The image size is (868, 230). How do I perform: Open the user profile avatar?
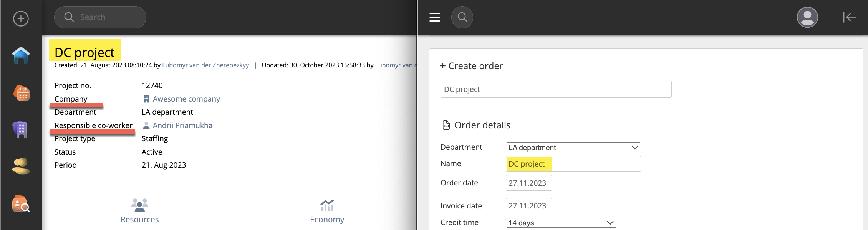[x=807, y=17]
